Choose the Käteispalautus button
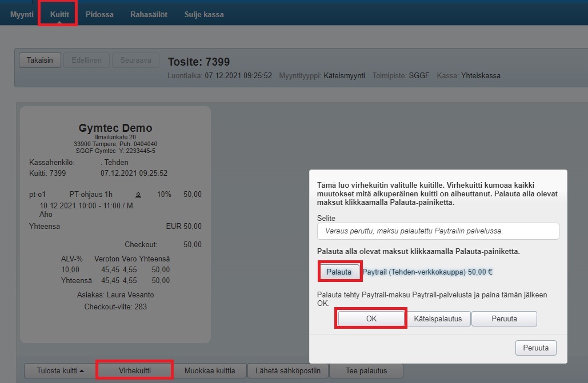This screenshot has height=383, width=588. pyautogui.click(x=439, y=319)
